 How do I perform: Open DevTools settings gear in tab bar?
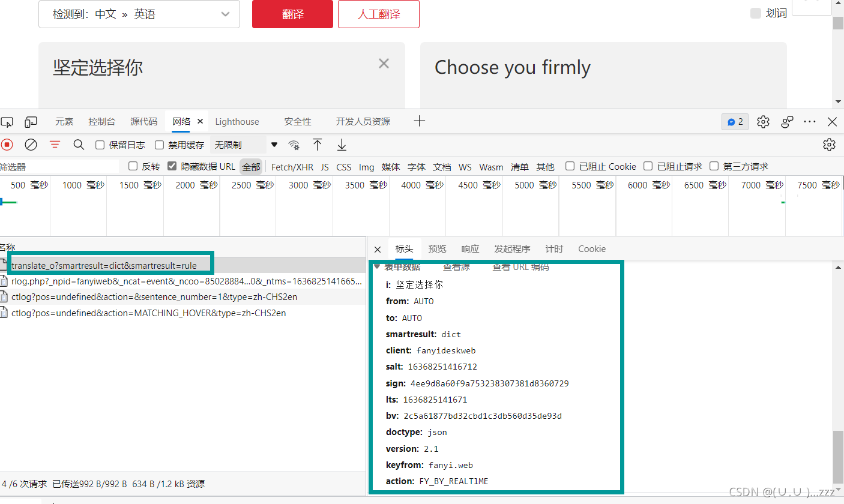click(763, 122)
